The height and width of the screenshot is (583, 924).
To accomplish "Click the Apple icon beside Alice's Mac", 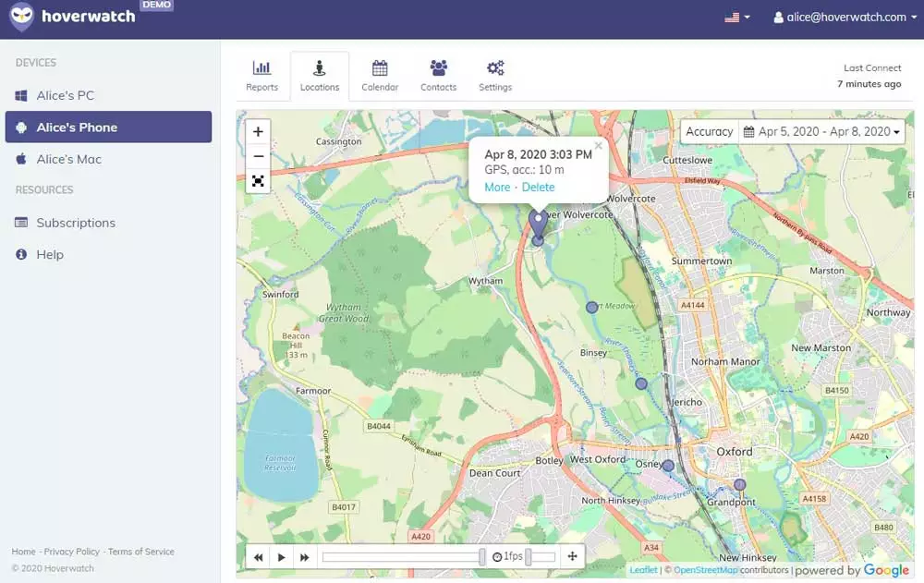I will (21, 159).
